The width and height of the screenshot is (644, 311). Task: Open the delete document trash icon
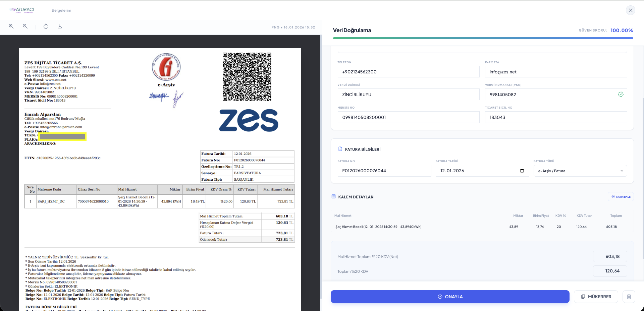tap(629, 297)
